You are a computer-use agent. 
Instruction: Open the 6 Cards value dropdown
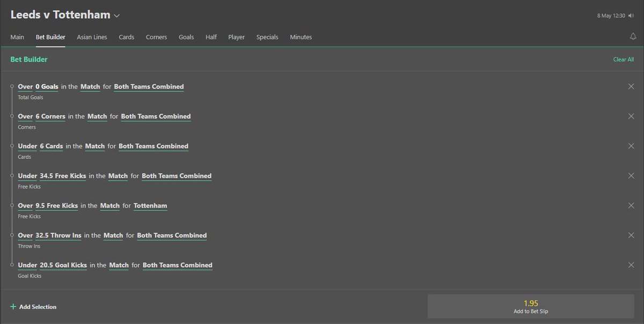[x=52, y=146]
